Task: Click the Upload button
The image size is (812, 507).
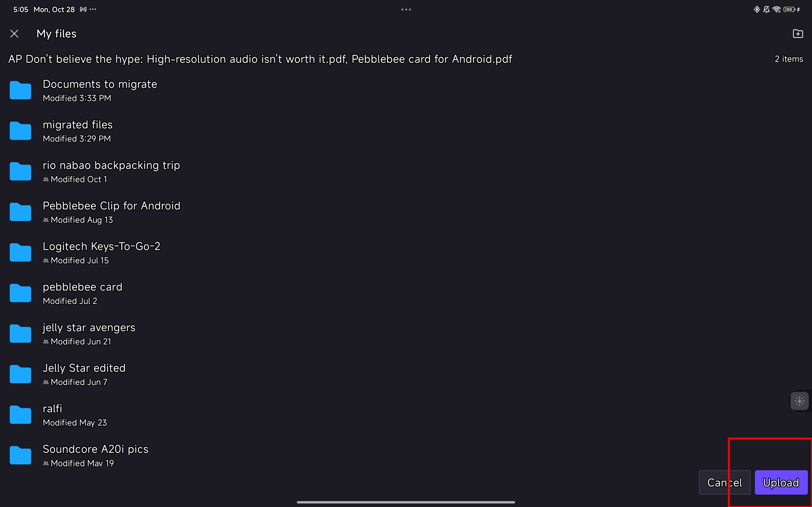Action: (x=781, y=482)
